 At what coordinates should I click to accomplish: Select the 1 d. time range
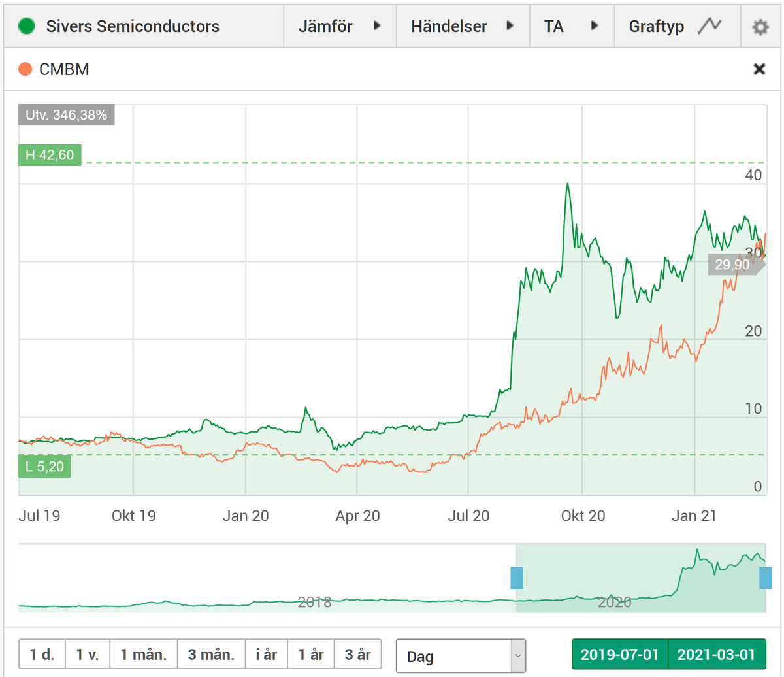pyautogui.click(x=42, y=654)
